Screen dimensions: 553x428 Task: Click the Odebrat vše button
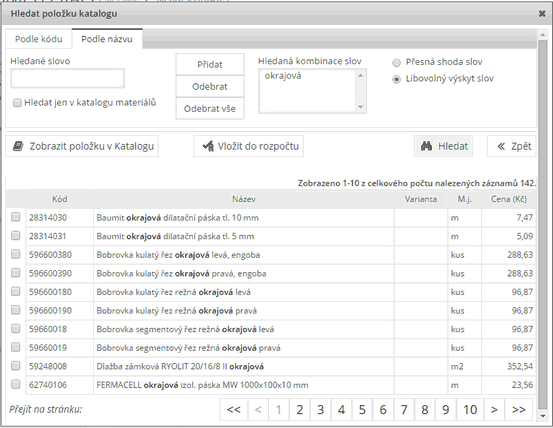coord(210,109)
